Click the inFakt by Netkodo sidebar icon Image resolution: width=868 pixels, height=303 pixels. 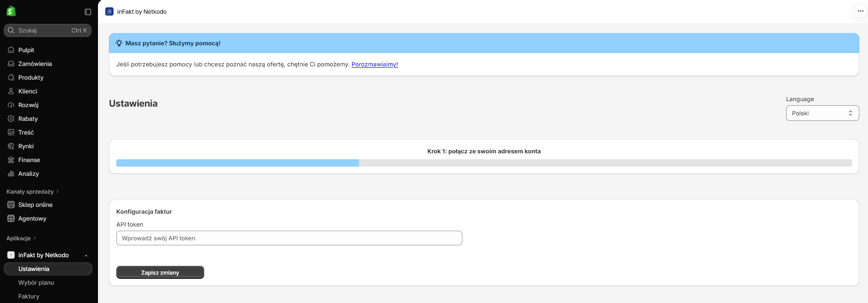pyautogui.click(x=11, y=255)
